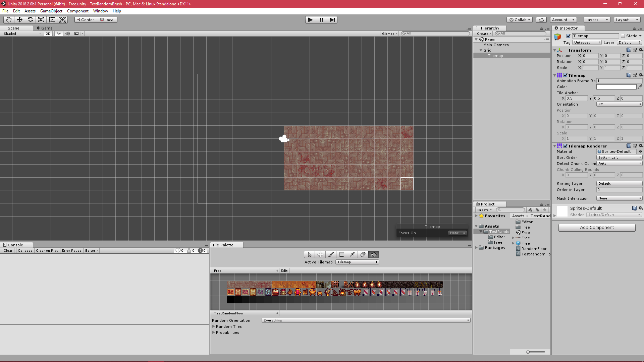Toggle the 2D view mode button
The image size is (644, 362).
coord(48,34)
